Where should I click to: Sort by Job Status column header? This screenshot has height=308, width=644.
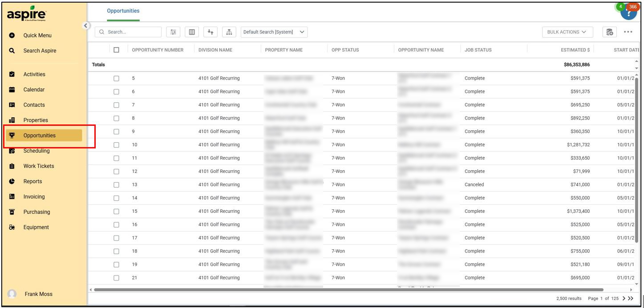(x=478, y=50)
